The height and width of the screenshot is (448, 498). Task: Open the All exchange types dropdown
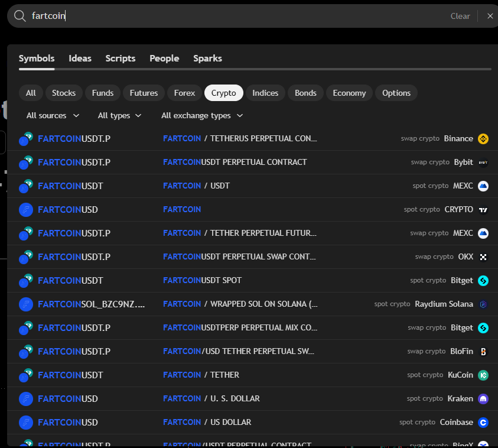tap(202, 115)
